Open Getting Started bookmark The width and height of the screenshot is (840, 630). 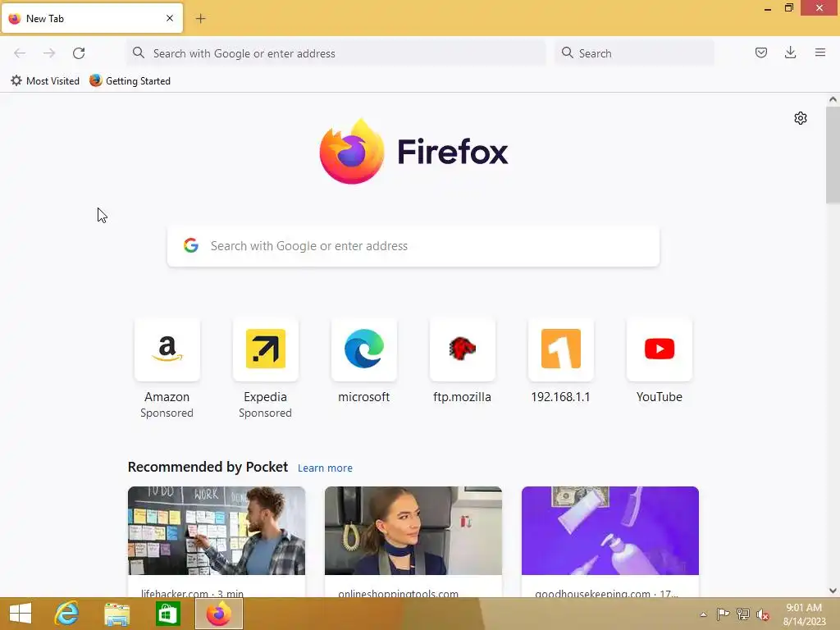coord(130,81)
